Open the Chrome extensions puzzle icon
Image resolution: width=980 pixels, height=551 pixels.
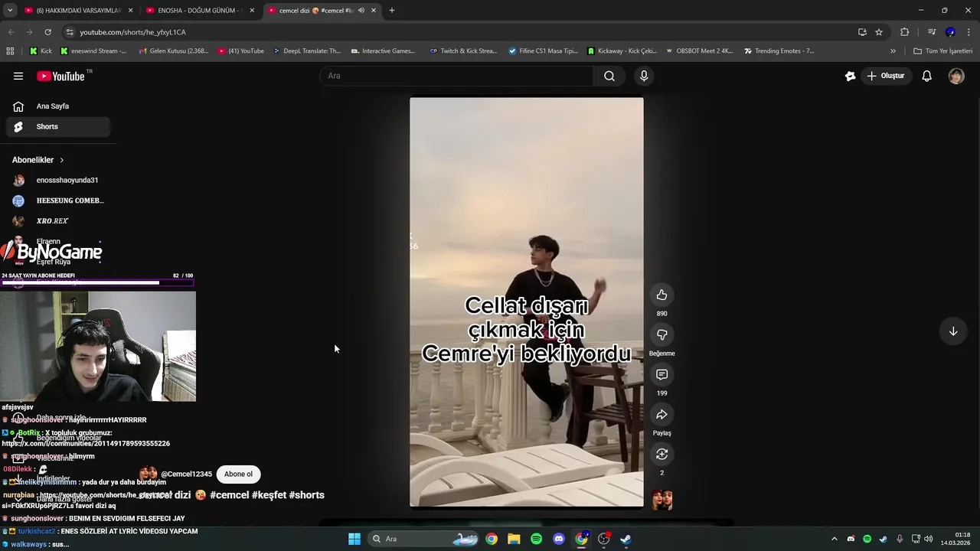pyautogui.click(x=904, y=32)
